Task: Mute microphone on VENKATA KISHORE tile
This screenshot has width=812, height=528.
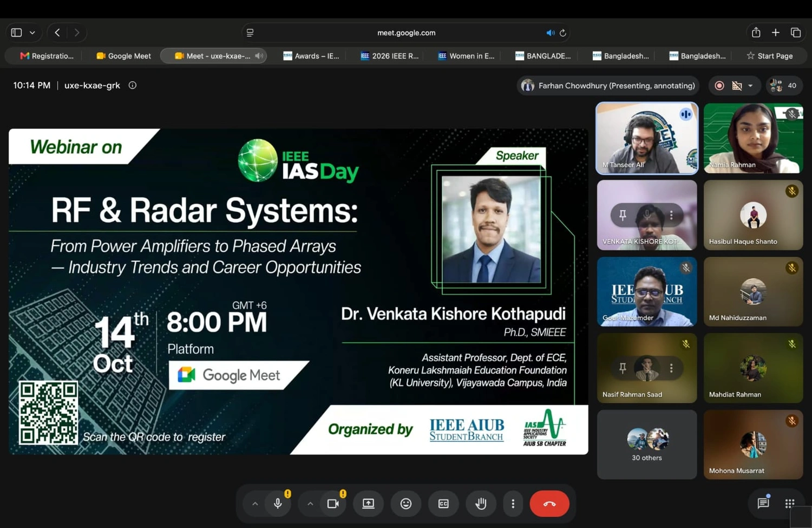Action: (x=647, y=215)
